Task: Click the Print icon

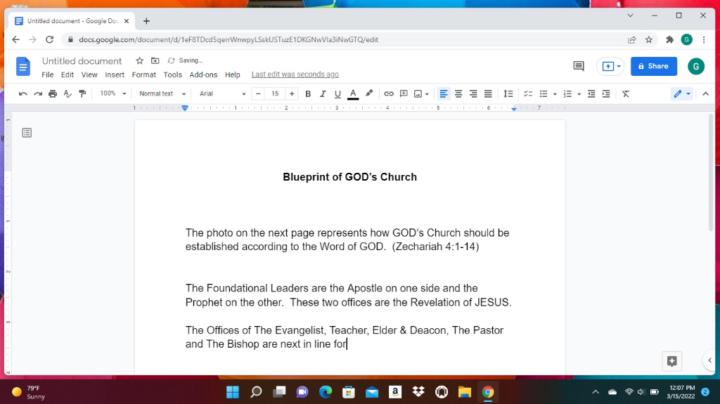Action: [x=53, y=94]
